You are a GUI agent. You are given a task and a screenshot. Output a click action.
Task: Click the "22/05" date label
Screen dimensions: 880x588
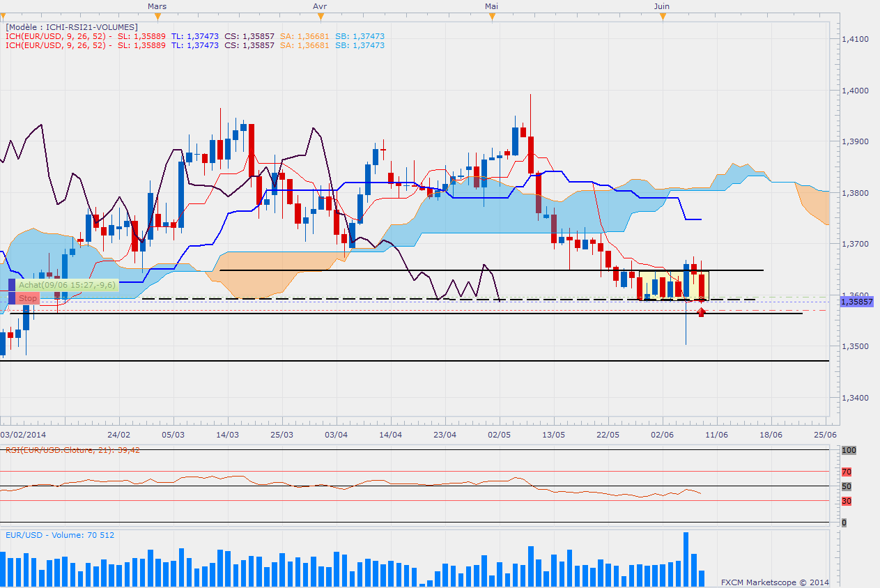pyautogui.click(x=608, y=434)
